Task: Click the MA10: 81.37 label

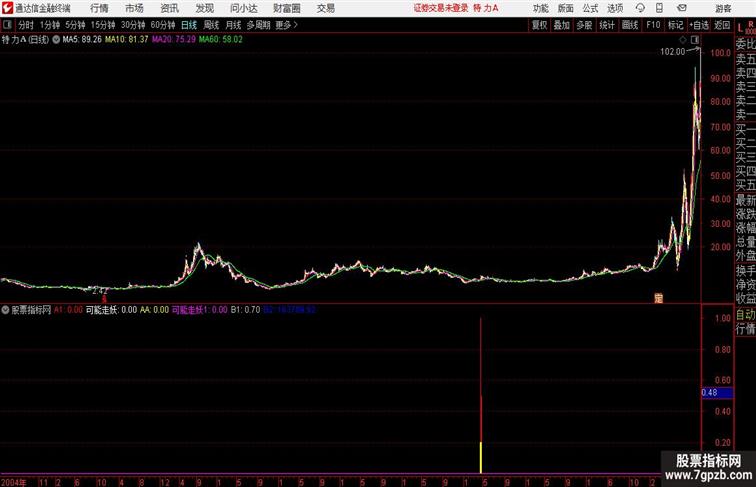Action: 127,40
